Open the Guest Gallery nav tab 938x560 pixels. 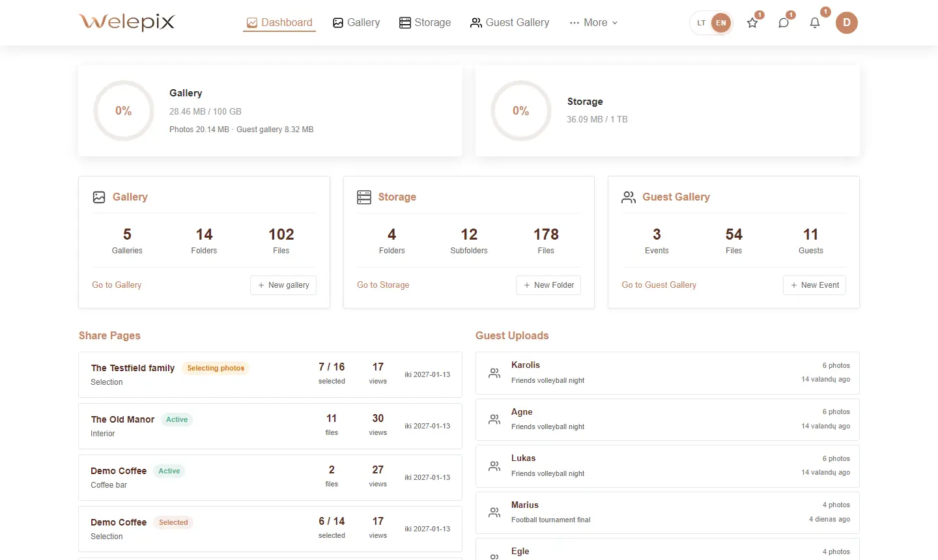[510, 23]
